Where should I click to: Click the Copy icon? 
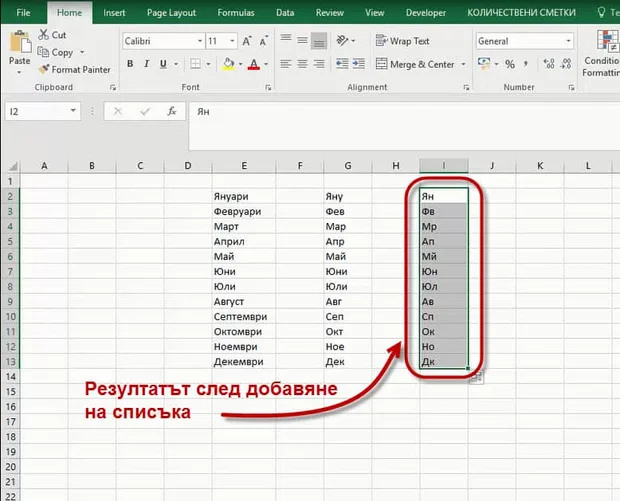(x=43, y=52)
